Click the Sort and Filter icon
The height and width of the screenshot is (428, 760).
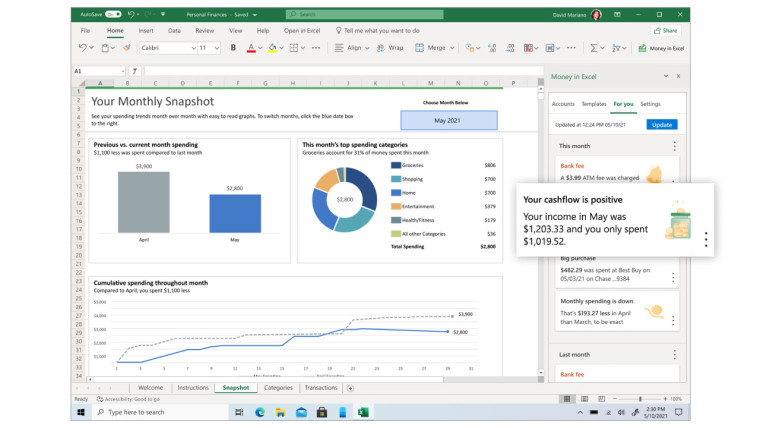coord(616,48)
